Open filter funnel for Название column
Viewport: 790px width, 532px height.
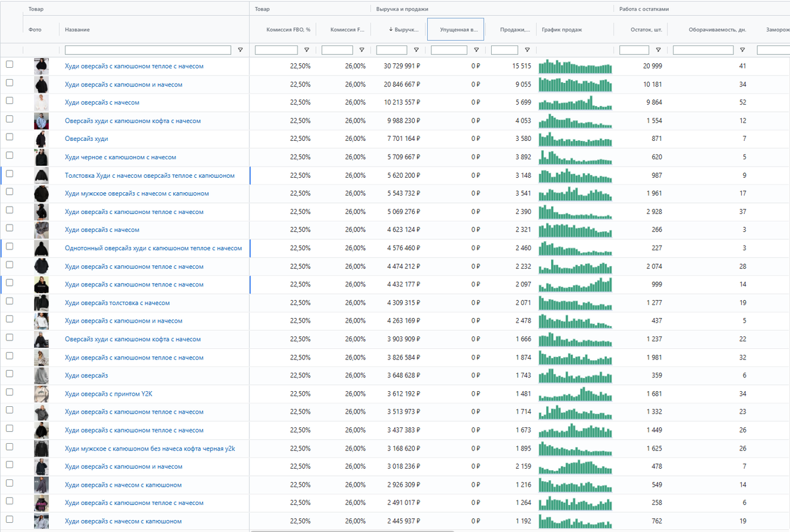coord(240,50)
